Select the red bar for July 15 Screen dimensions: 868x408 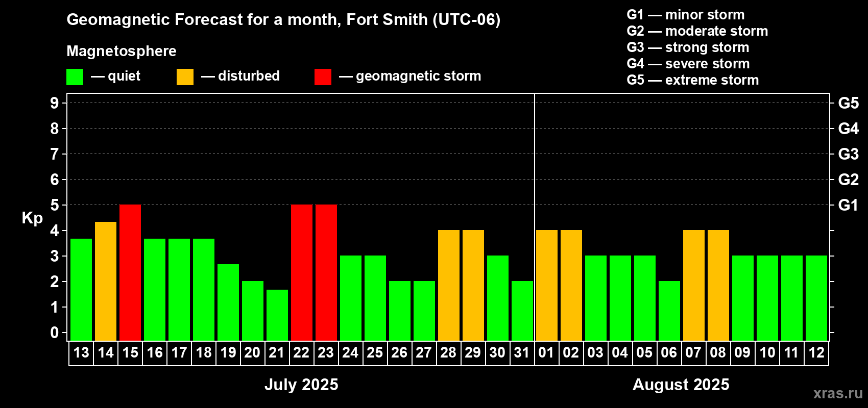130,272
